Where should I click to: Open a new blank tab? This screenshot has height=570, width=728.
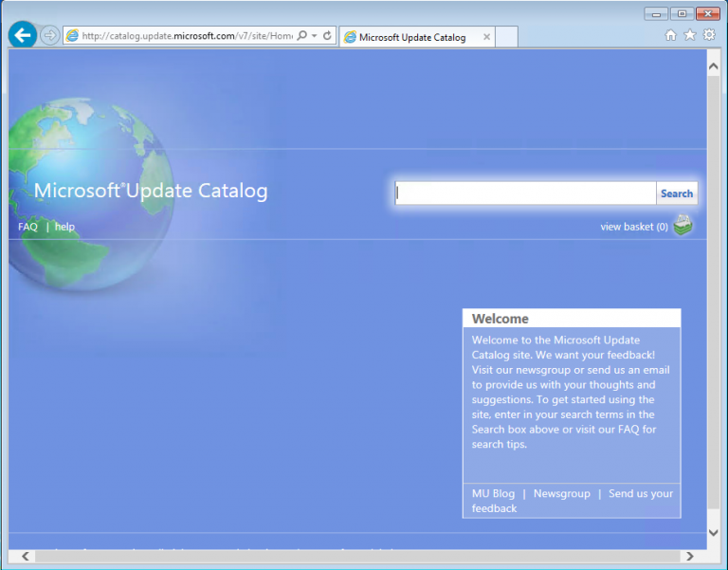[x=507, y=37]
